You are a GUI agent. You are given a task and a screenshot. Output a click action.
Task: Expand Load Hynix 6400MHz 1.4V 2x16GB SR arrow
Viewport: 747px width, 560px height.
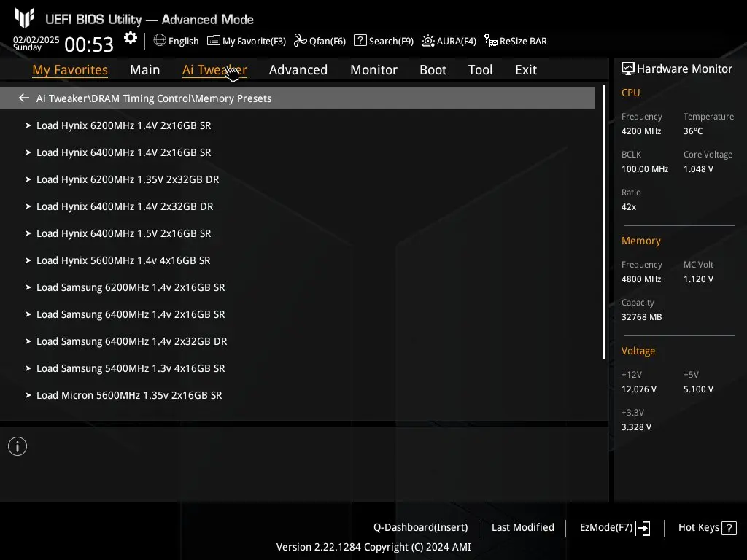28,152
